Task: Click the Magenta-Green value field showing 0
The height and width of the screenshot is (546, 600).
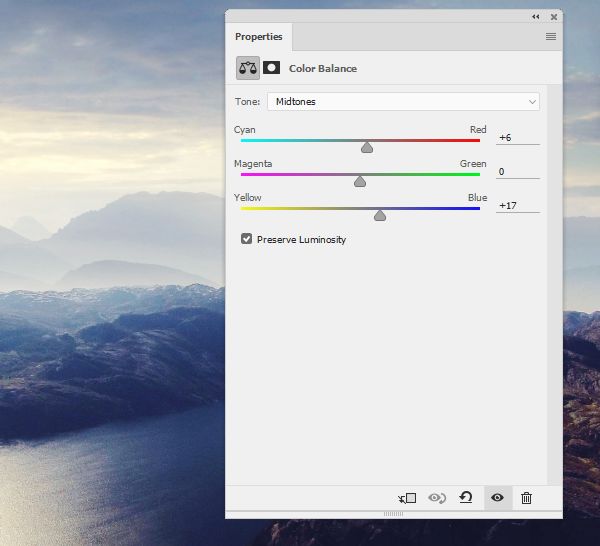Action: click(517, 171)
